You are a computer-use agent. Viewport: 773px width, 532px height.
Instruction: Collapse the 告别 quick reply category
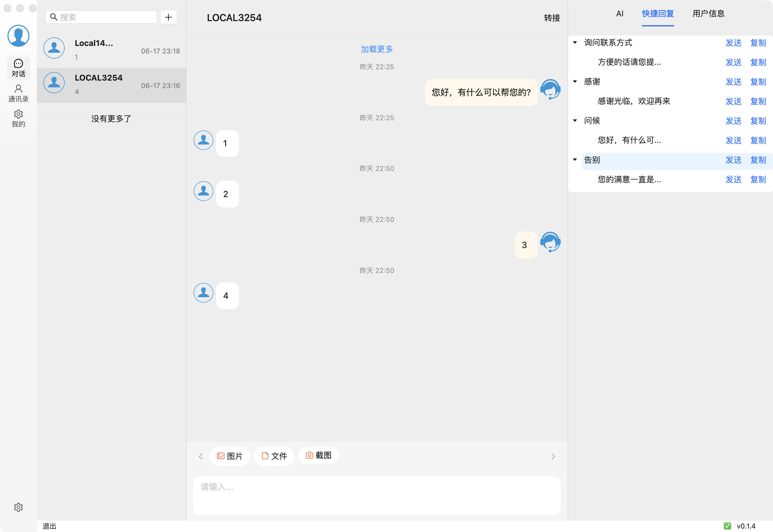(575, 160)
